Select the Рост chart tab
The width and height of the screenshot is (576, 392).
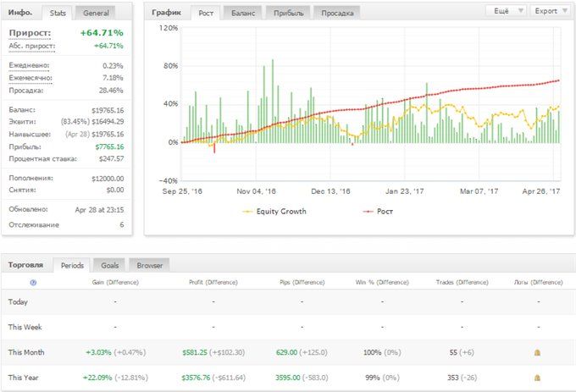coord(206,13)
